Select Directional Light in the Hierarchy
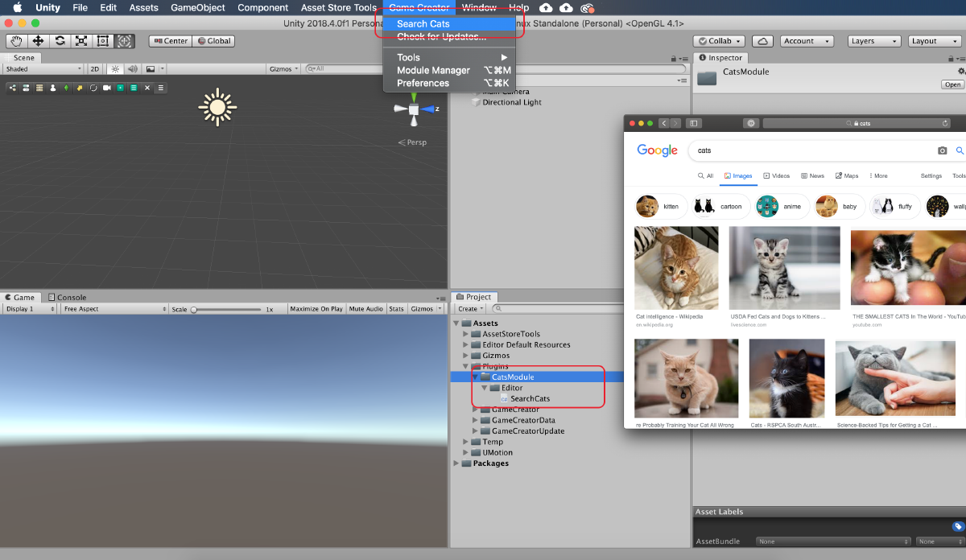Viewport: 966px width, 560px height. click(512, 102)
